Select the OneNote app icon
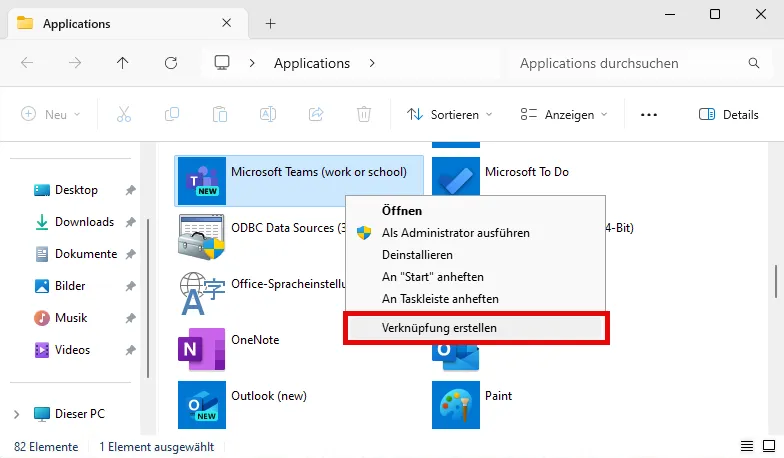The height and width of the screenshot is (458, 784). pos(202,349)
